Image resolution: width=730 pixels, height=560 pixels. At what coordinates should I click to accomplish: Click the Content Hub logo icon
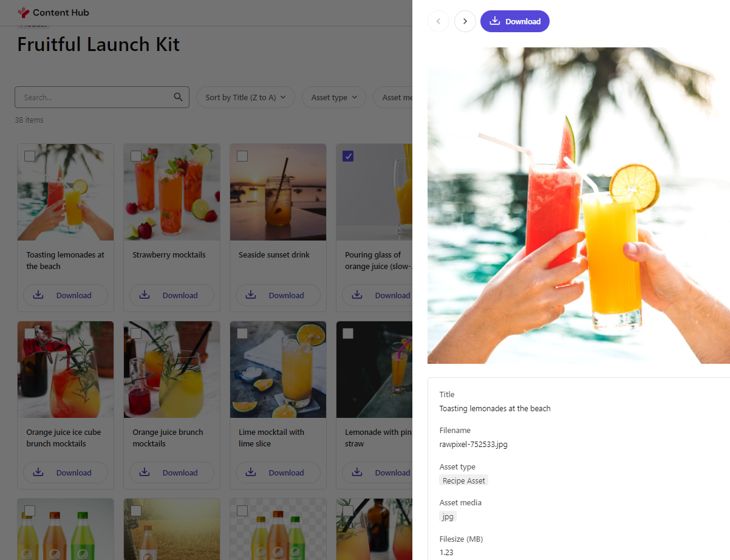point(23,12)
